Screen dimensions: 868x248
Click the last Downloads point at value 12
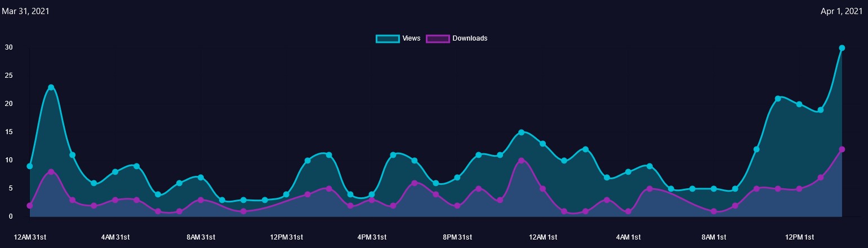pos(842,149)
